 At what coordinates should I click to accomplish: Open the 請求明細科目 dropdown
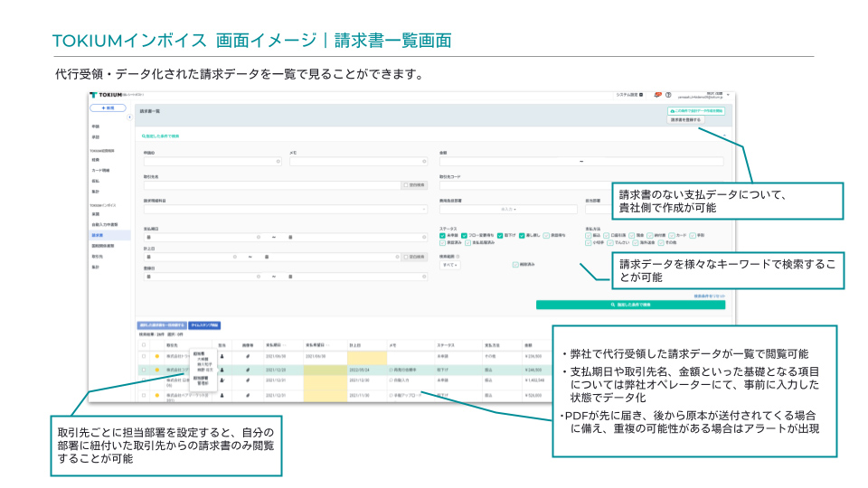pos(286,209)
